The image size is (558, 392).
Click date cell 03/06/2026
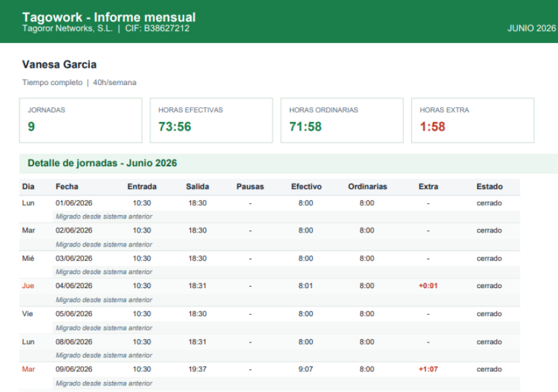(x=74, y=259)
